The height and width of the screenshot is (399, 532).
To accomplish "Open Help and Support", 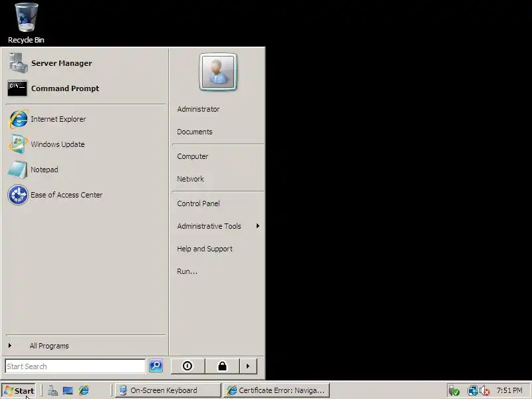I will pyautogui.click(x=218, y=249).
